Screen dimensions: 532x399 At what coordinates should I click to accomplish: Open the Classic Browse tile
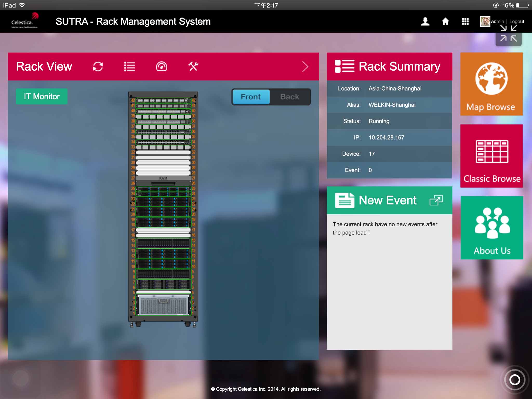[x=491, y=156]
